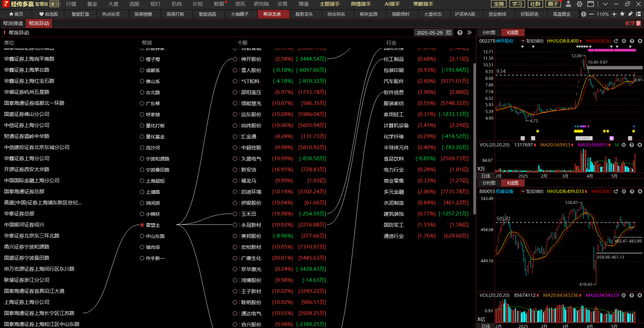Image resolution: width=644 pixels, height=328 pixels.
Task: Decrease zoom with the minus icon
Action: pyautogui.click(x=591, y=14)
